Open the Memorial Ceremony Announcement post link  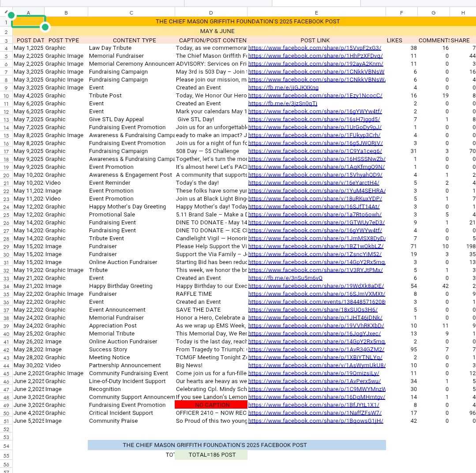point(316,64)
